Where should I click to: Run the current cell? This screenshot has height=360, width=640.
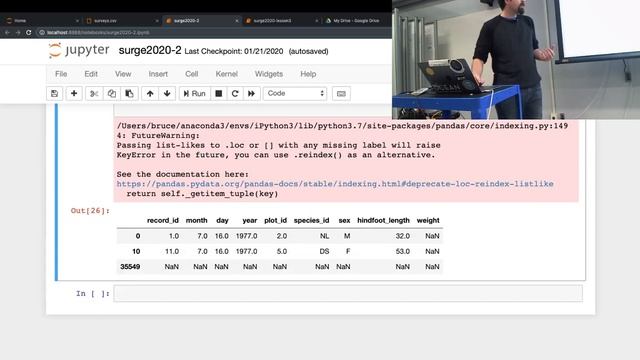tap(194, 93)
